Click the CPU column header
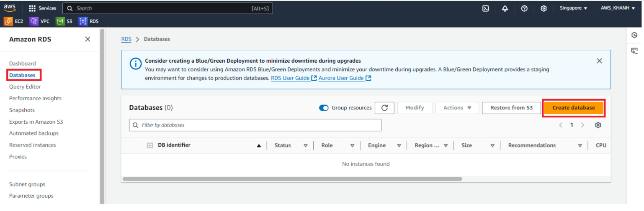644x211 pixels. point(601,145)
